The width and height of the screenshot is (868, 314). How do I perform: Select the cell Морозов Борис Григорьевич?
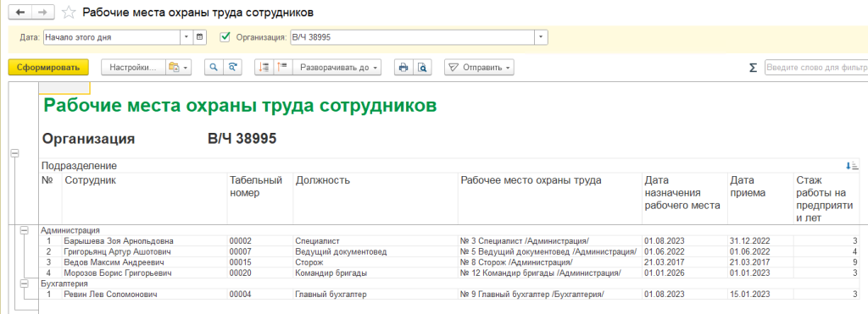click(x=145, y=273)
